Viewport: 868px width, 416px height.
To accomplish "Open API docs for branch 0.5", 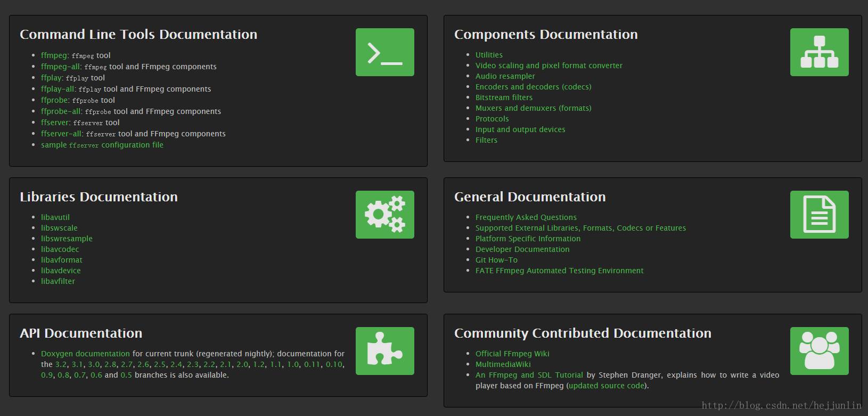I will [126, 375].
